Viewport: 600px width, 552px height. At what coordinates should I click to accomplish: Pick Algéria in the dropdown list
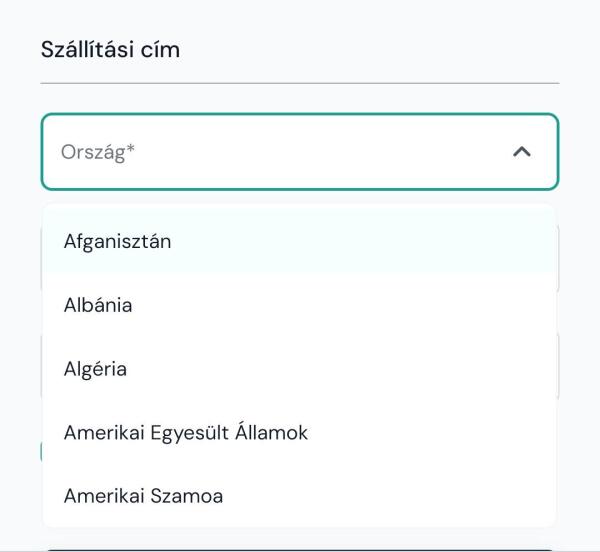pyautogui.click(x=95, y=369)
